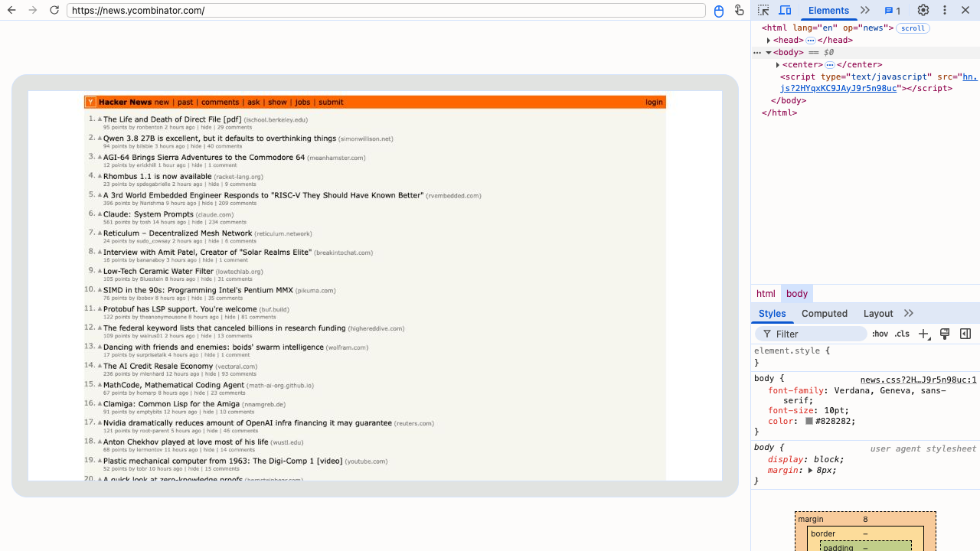Click the 'ask' link in the Hacker News header
Screen dimensions: 980x551
click(253, 102)
